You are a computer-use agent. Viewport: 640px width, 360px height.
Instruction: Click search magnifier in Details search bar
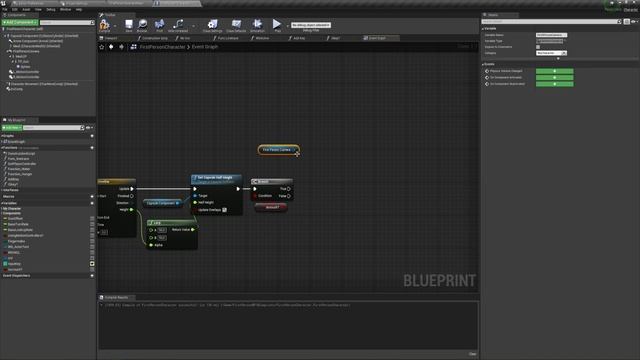[619, 22]
